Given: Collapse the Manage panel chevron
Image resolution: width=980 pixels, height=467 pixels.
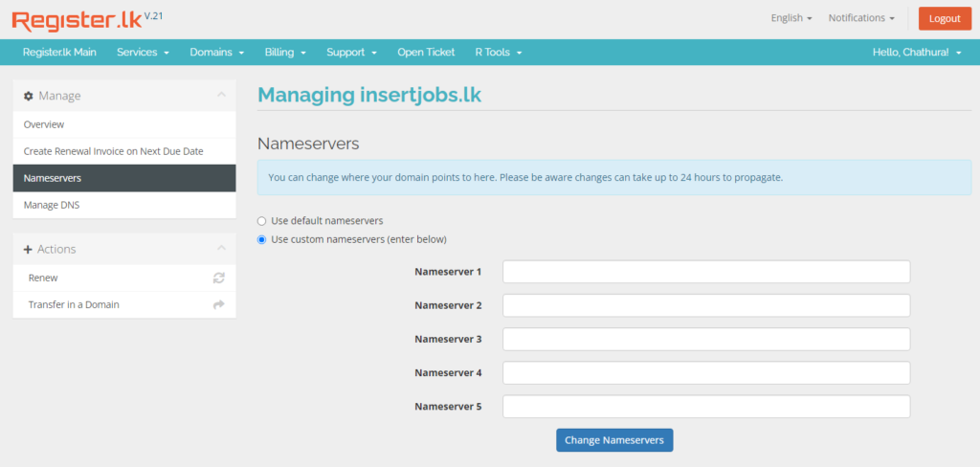Looking at the screenshot, I should pos(221,95).
